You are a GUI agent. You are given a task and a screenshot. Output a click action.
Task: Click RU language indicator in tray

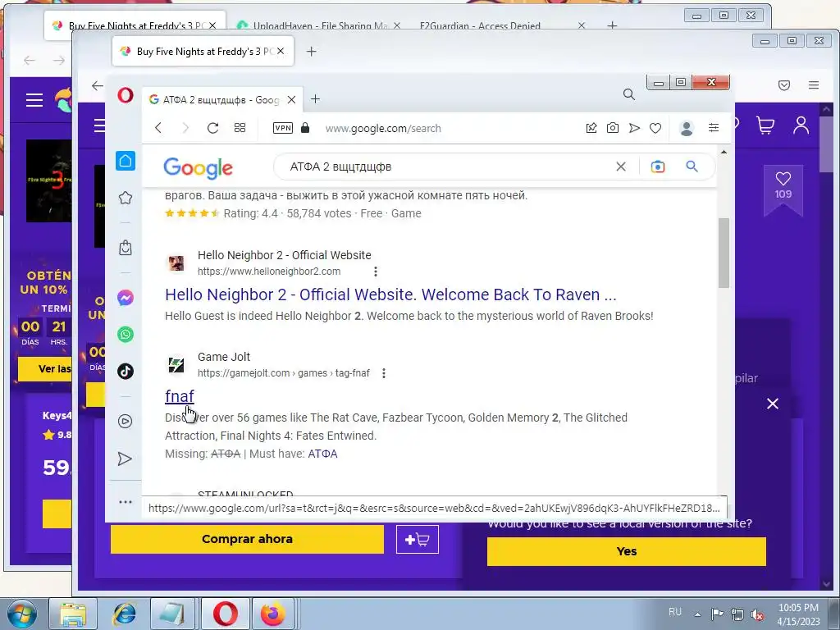[675, 612]
